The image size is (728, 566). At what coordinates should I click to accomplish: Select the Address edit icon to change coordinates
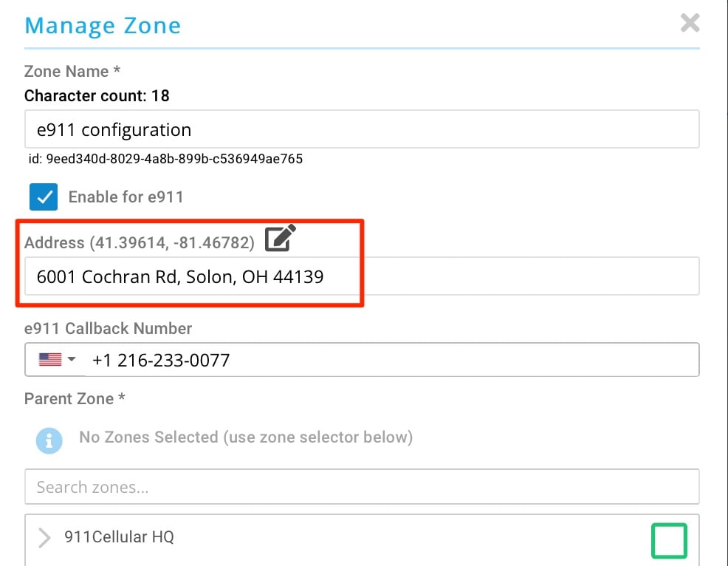(279, 236)
